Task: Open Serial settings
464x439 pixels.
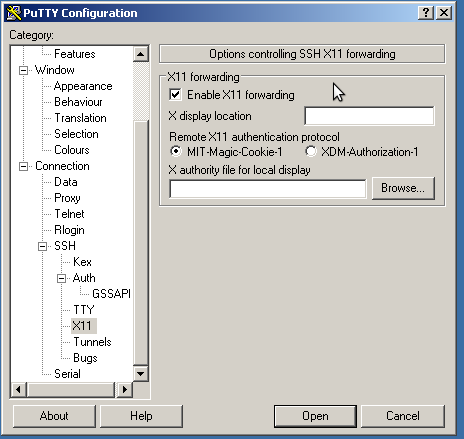Action: [67, 374]
